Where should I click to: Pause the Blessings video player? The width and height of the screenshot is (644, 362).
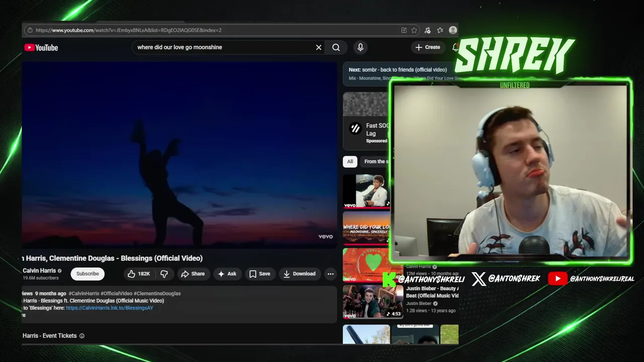(179, 154)
